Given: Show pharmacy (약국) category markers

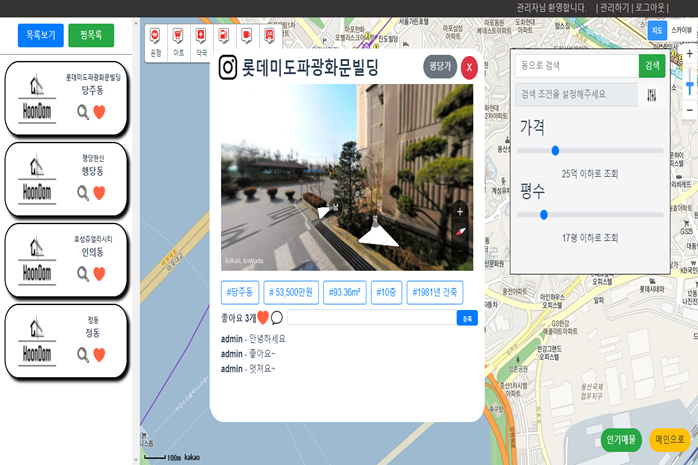Looking at the screenshot, I should [x=201, y=43].
